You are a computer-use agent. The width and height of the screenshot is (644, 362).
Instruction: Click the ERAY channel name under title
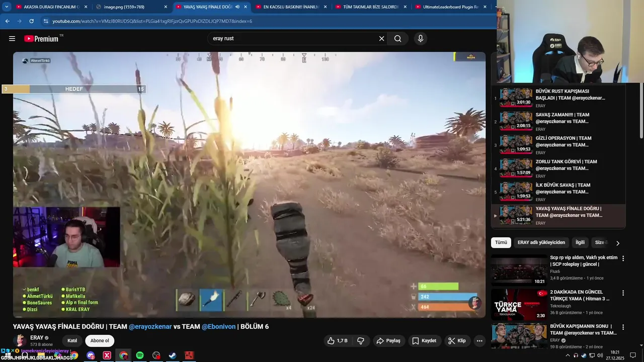[x=37, y=338]
